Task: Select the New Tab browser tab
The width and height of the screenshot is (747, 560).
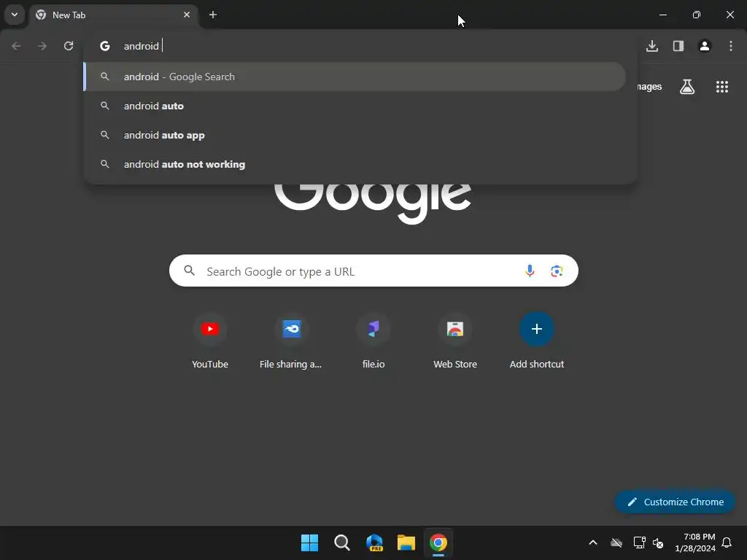Action: (113, 15)
